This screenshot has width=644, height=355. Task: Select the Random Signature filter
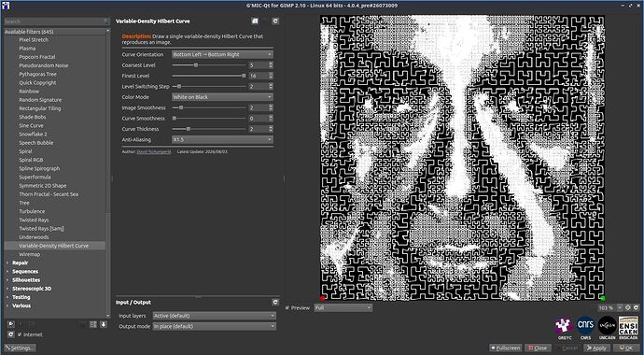[40, 100]
